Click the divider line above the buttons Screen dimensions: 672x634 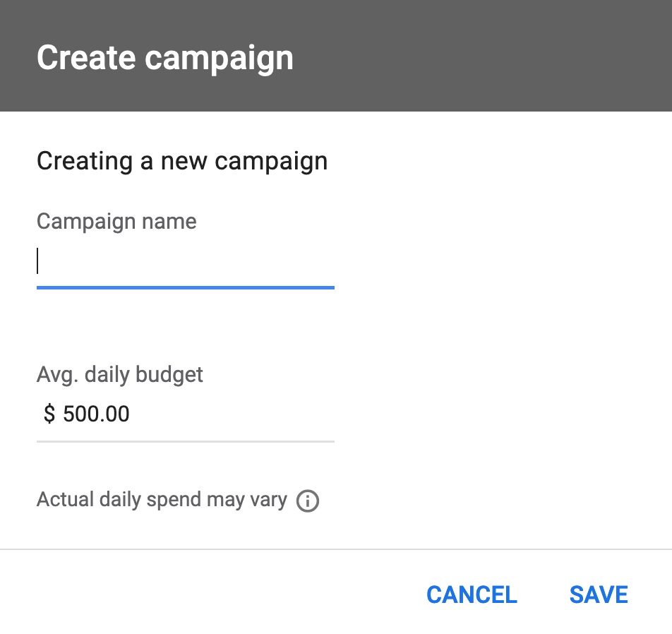coord(336,549)
